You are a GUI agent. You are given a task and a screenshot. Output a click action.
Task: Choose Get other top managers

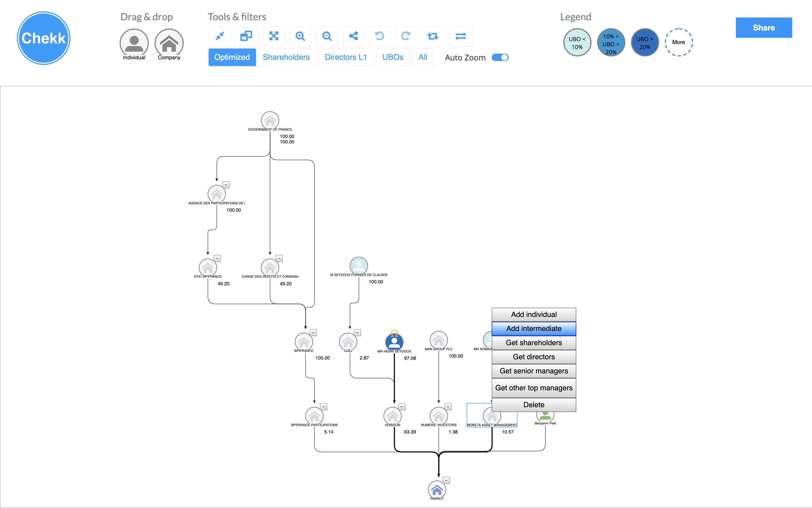534,388
